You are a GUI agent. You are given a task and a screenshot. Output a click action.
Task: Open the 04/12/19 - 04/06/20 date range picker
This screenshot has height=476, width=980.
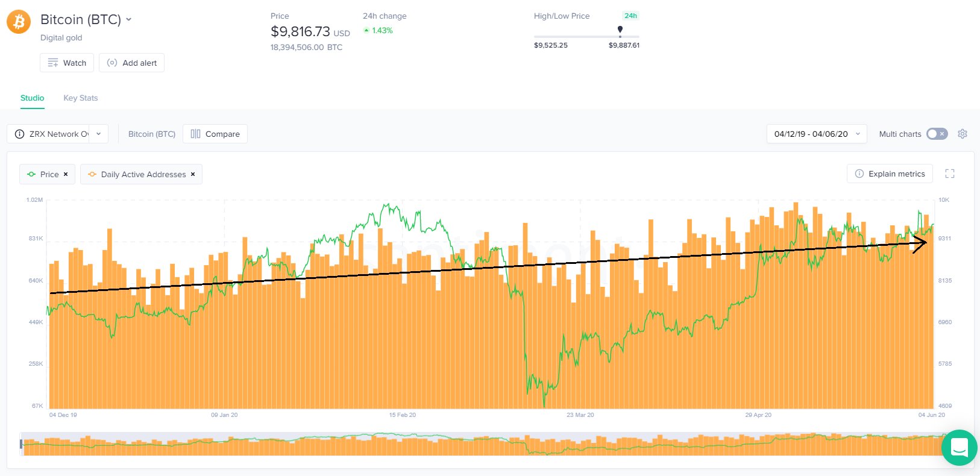pyautogui.click(x=817, y=134)
